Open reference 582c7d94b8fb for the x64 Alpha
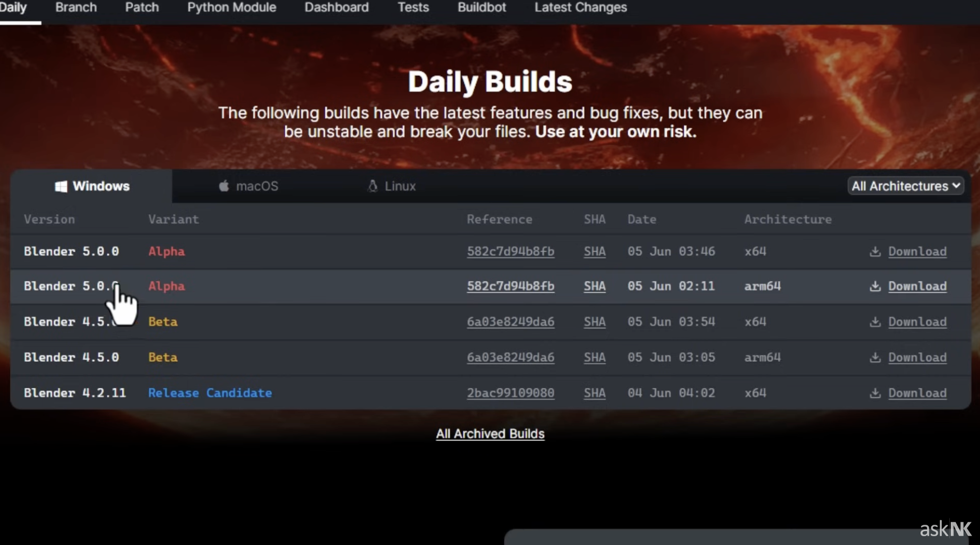The width and height of the screenshot is (980, 545). click(x=510, y=252)
